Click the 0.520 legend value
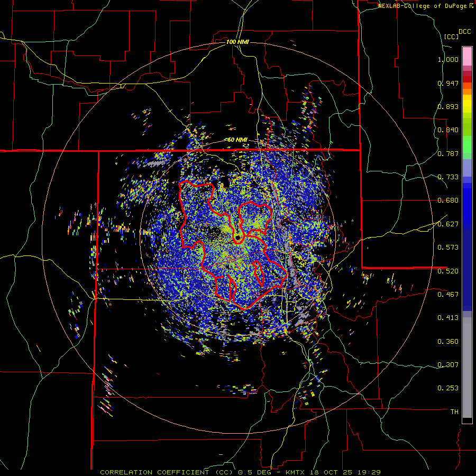This screenshot has height=476, width=476. click(x=448, y=271)
